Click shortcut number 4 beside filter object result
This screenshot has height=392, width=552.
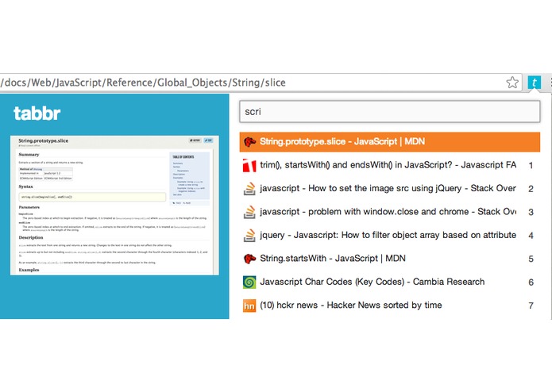[x=531, y=236]
